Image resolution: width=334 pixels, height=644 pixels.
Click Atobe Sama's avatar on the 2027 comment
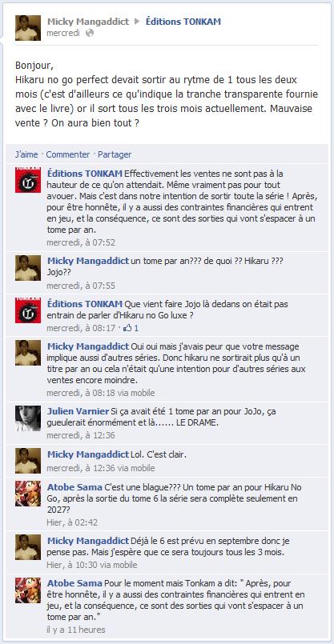(28, 494)
